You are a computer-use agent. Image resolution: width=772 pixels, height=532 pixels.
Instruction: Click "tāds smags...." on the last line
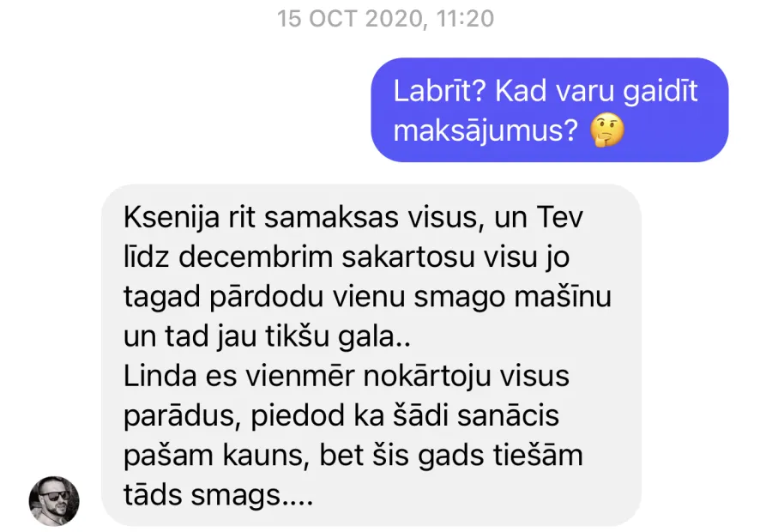[x=218, y=496]
